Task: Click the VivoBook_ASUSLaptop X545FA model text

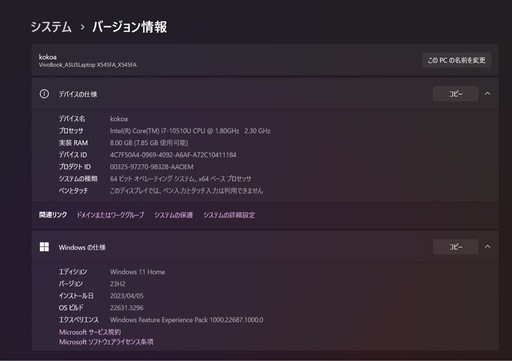Action: [88, 65]
